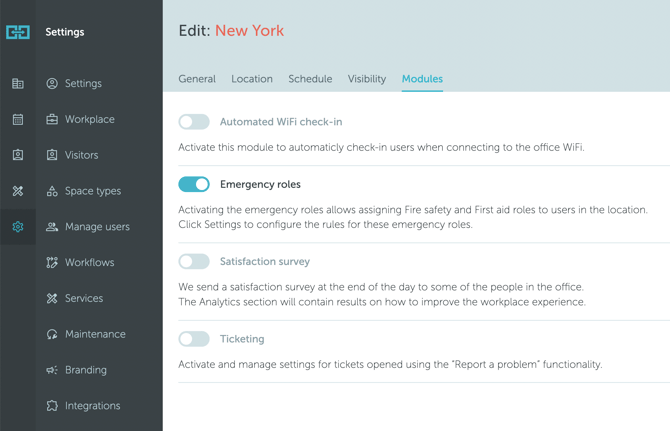Open the Schedule tab
Screen dimensions: 670x431
click(310, 79)
